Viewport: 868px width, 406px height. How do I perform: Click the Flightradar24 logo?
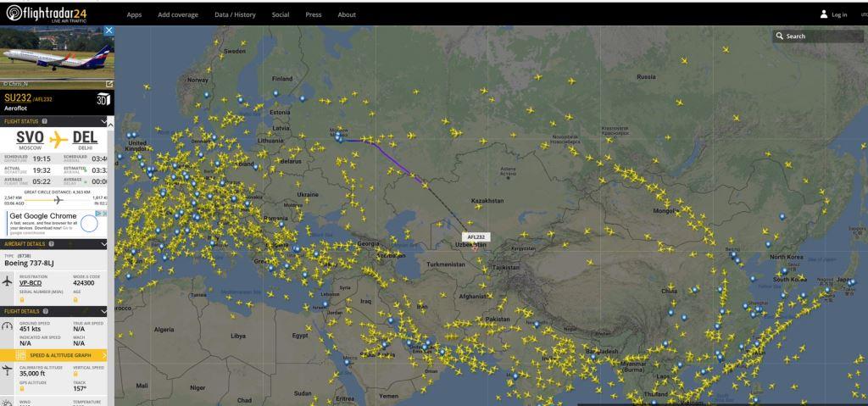(x=47, y=14)
